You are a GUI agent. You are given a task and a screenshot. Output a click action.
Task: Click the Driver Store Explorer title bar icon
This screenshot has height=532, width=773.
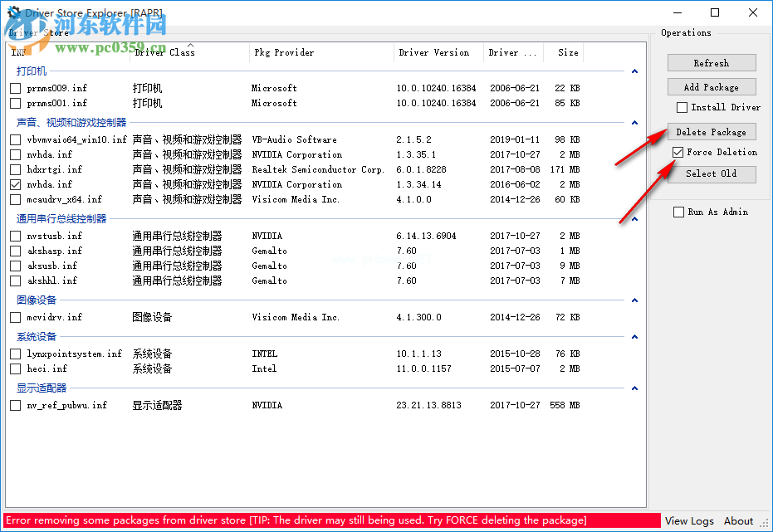(x=12, y=12)
